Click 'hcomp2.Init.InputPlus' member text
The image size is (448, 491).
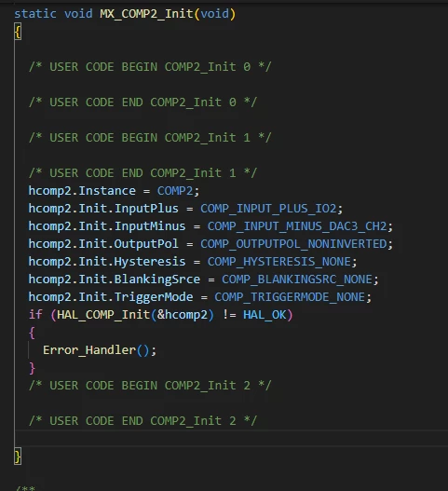[x=103, y=209]
